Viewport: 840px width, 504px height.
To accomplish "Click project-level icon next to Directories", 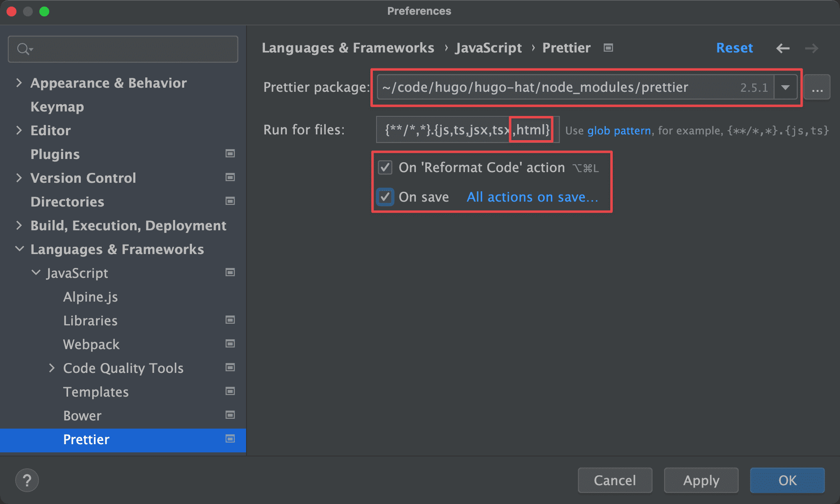I will 230,201.
